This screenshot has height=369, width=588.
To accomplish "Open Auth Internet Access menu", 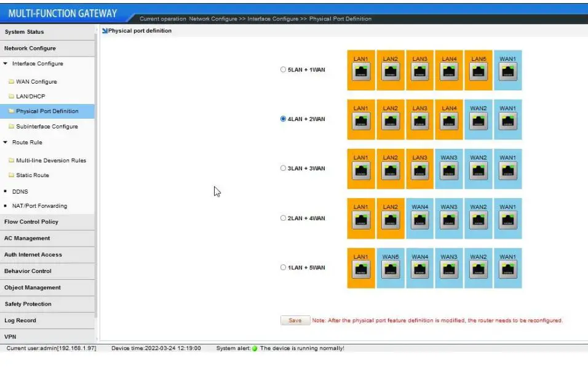I will tap(47, 255).
